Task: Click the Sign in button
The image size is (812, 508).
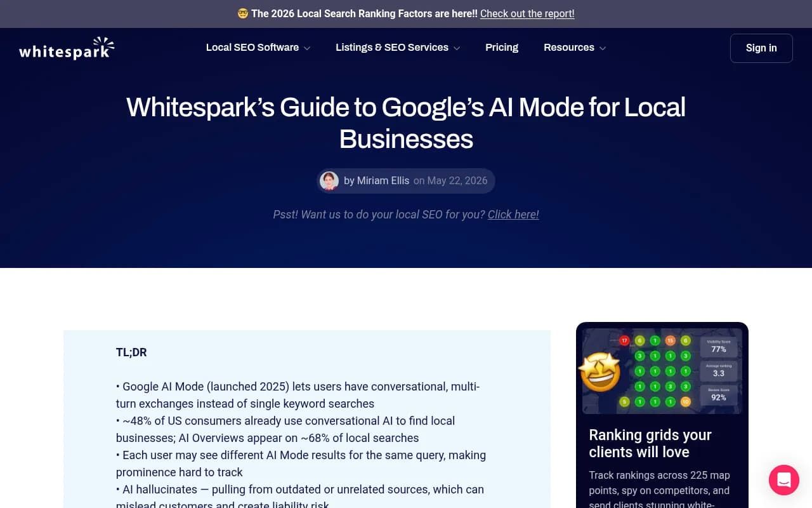Action: (761, 48)
